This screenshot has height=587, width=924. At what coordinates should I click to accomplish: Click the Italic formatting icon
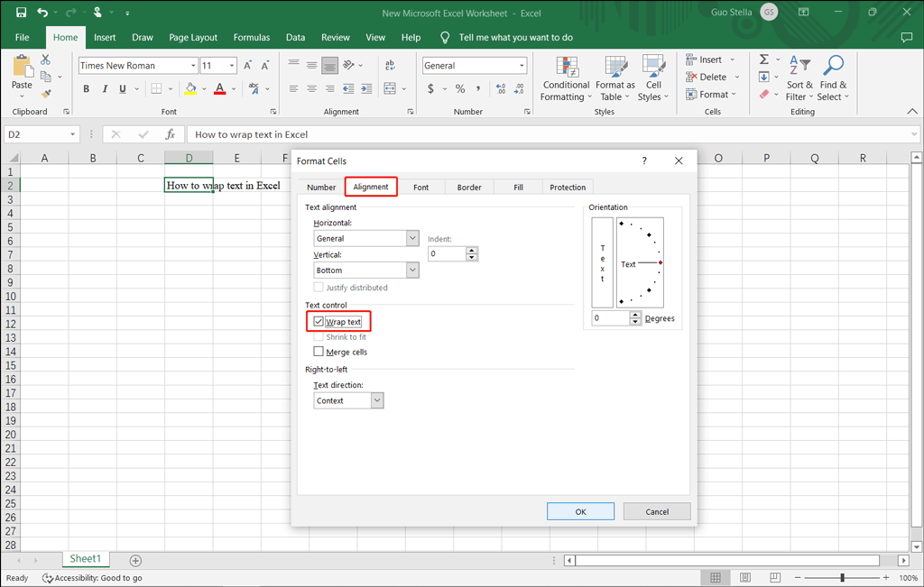(105, 88)
